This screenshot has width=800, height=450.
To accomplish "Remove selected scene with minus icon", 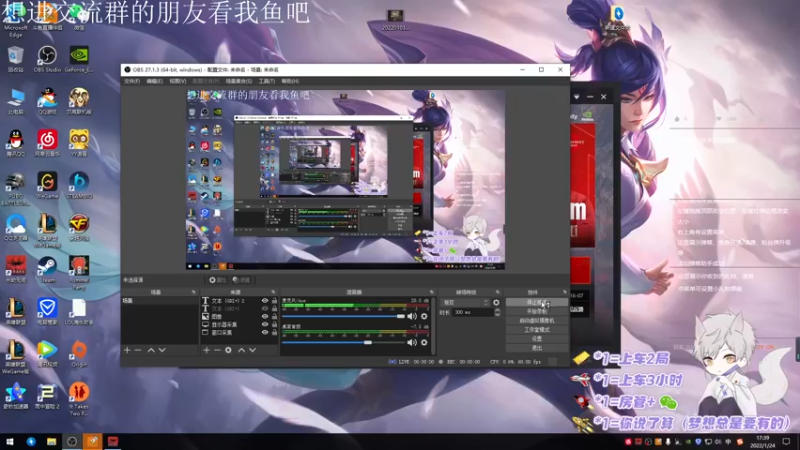I will [138, 350].
